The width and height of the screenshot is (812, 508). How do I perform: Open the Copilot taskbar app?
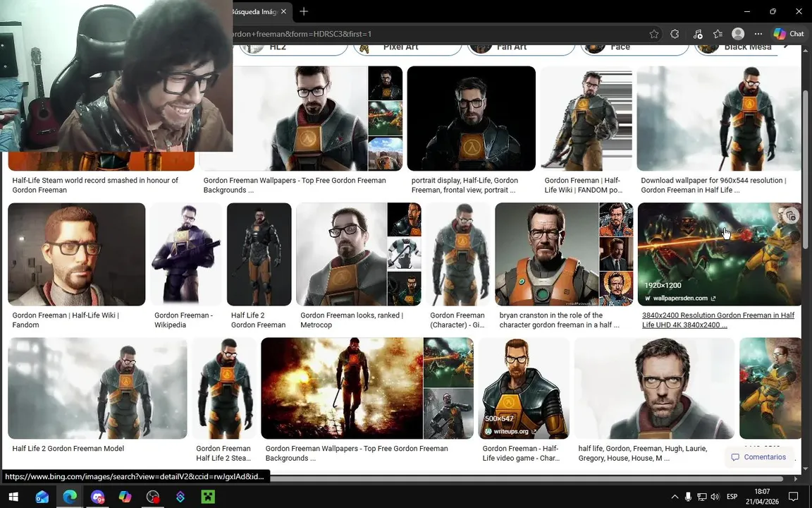point(125,497)
